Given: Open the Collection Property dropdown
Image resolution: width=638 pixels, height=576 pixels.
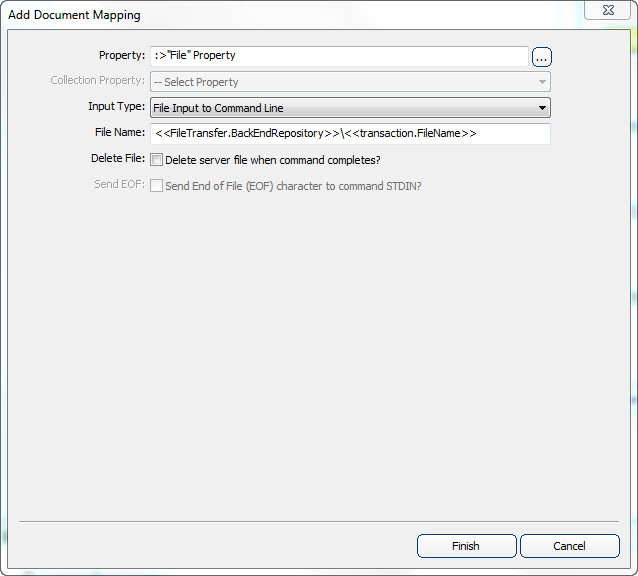Looking at the screenshot, I should (x=350, y=82).
